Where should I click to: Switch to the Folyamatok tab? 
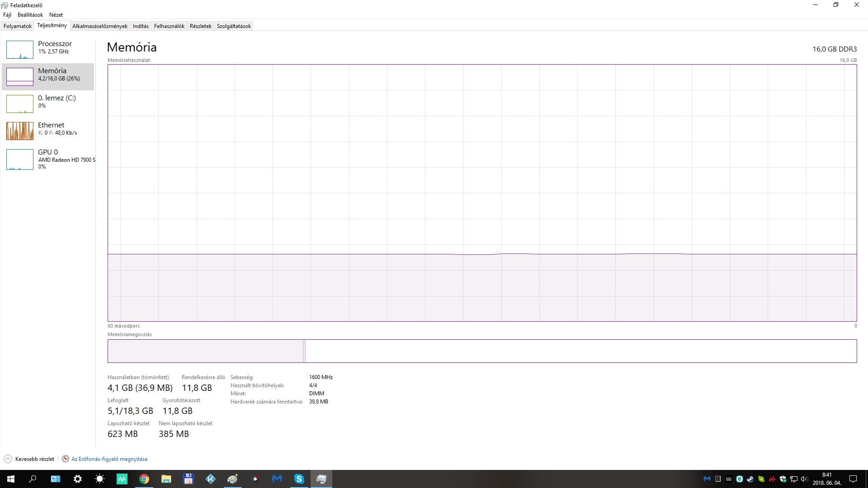[18, 26]
